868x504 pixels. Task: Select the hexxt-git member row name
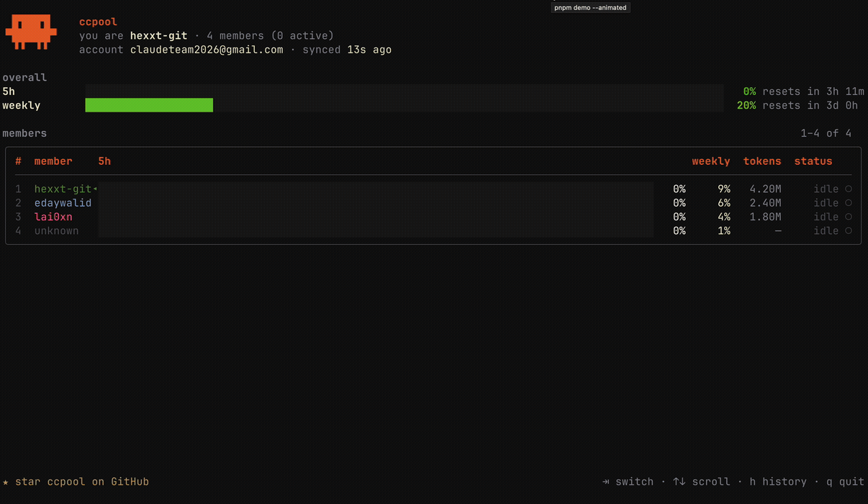pyautogui.click(x=63, y=189)
